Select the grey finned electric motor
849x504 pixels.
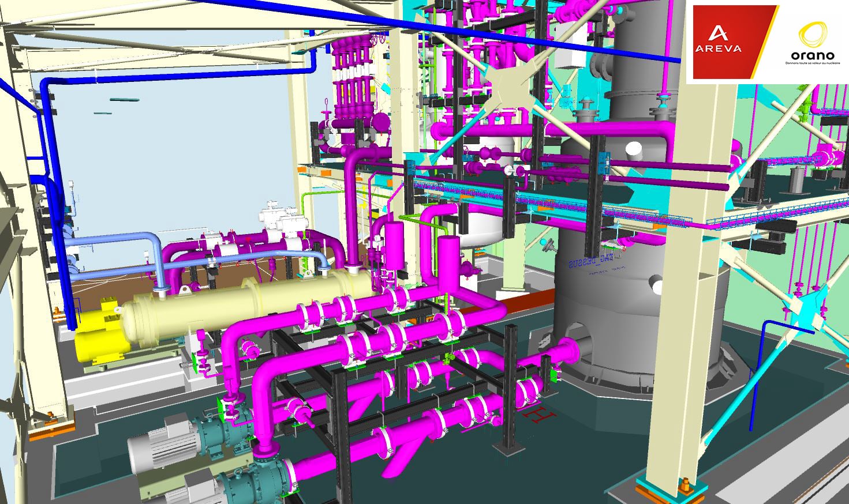point(156,441)
